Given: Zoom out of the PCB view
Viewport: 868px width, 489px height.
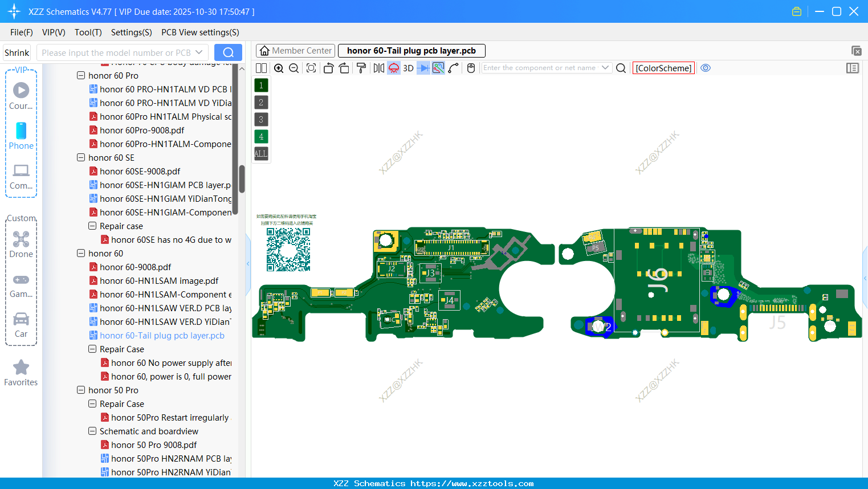Looking at the screenshot, I should pos(294,68).
